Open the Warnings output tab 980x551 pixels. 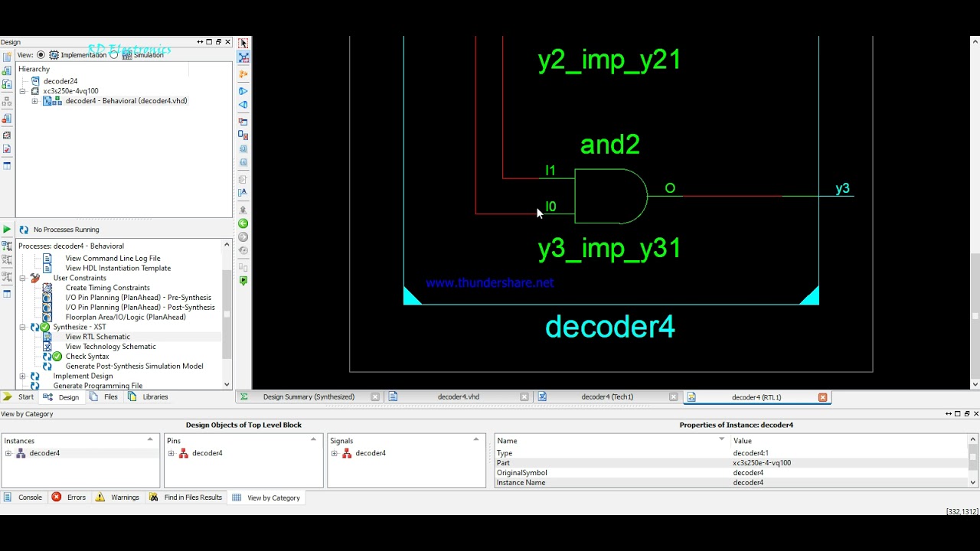(x=117, y=497)
